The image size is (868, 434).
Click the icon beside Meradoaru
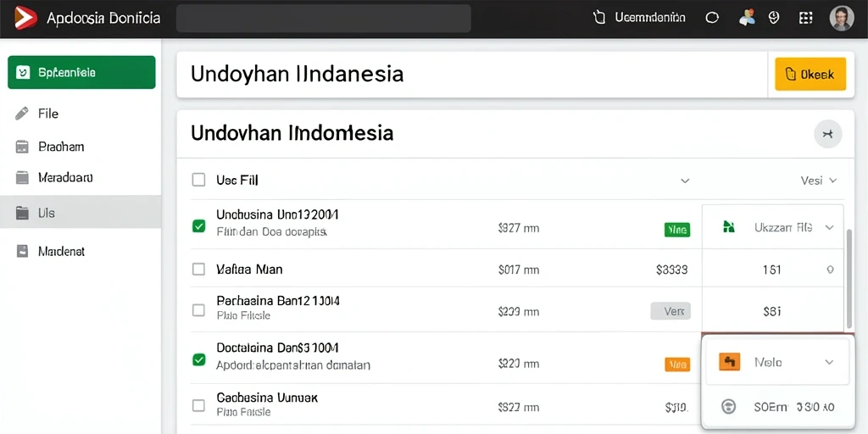(22, 178)
